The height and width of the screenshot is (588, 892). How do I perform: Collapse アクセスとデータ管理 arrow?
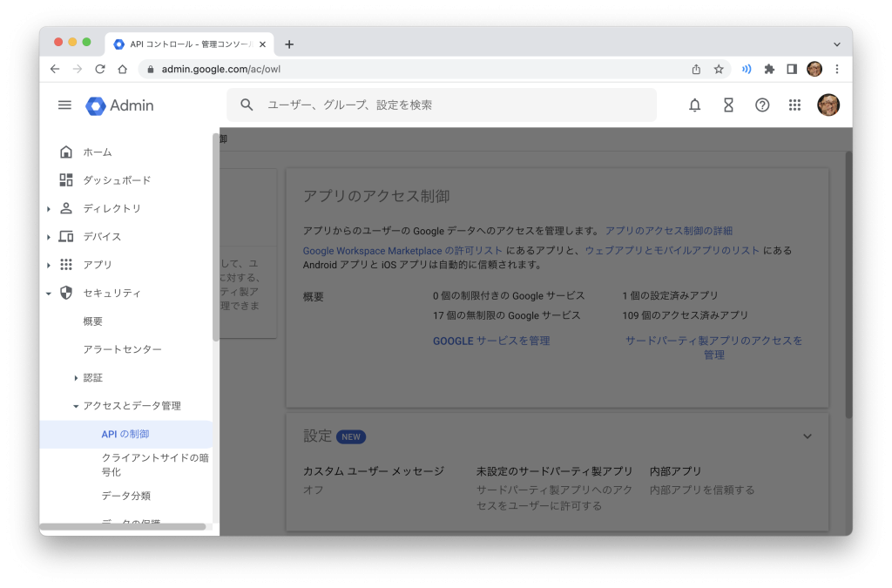tap(76, 406)
